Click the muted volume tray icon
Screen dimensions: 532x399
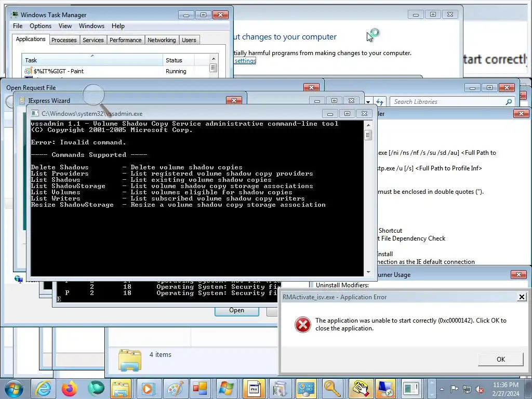point(480,390)
